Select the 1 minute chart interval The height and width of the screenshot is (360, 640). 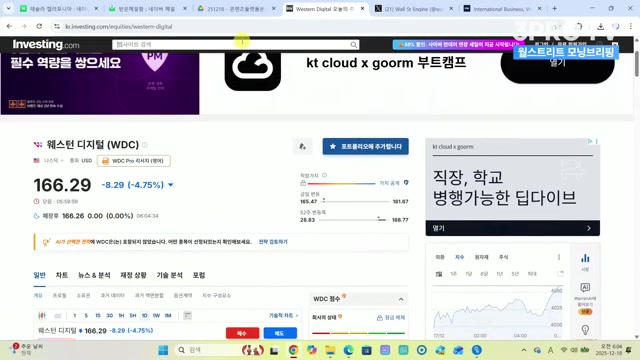pos(74,316)
